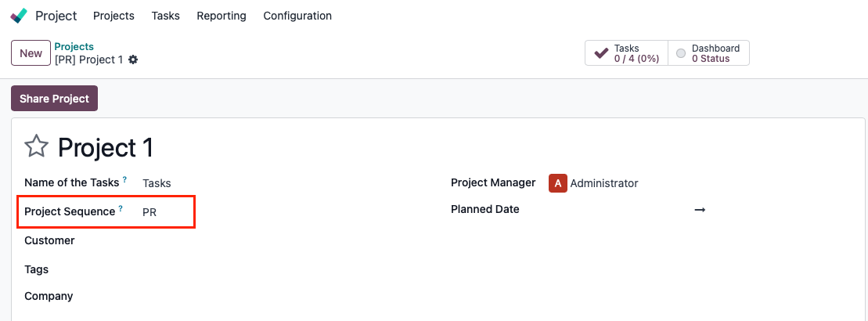
Task: Click the Administrator avatar icon
Action: pyautogui.click(x=556, y=183)
